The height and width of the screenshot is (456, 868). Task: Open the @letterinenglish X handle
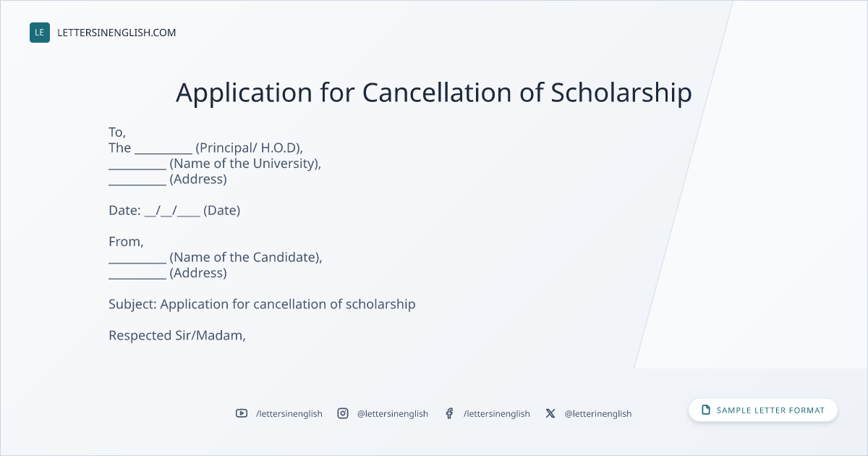[598, 414]
